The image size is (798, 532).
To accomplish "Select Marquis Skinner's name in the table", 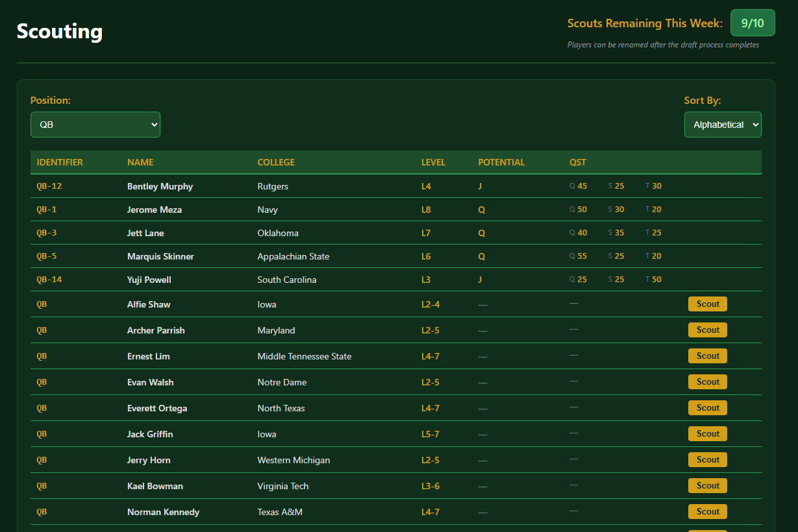I will pos(160,256).
